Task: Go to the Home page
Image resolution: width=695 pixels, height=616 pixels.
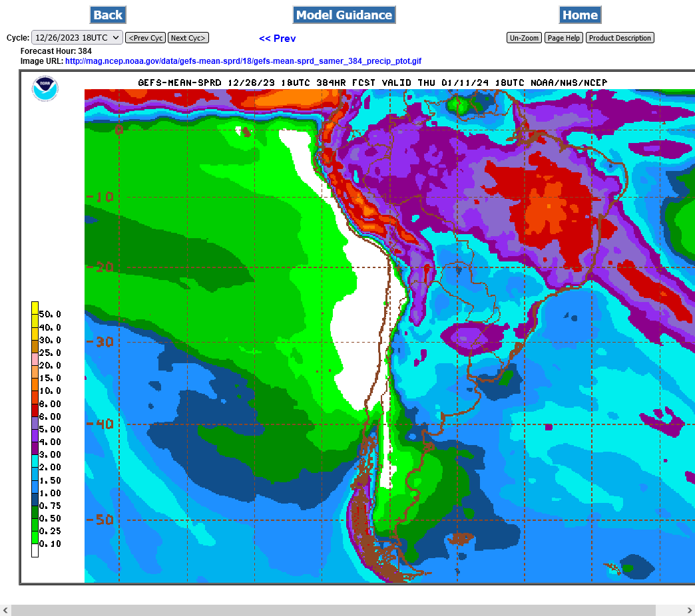Action: tap(580, 15)
